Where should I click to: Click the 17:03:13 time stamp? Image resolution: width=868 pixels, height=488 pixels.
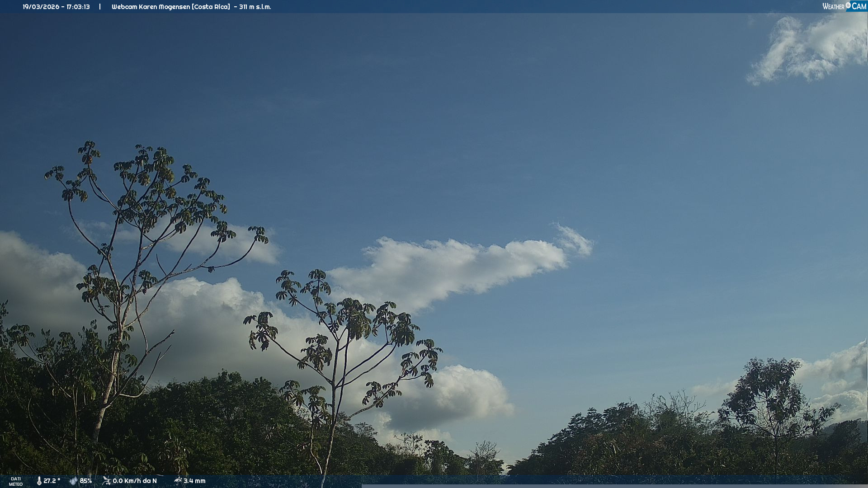click(78, 7)
